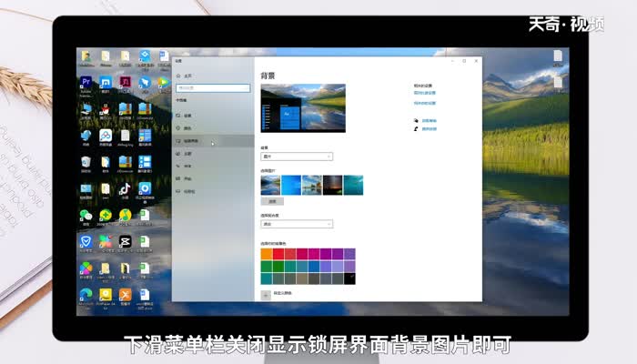
Task: Click the 提供反馈 Give feedback link
Action: pos(429,129)
